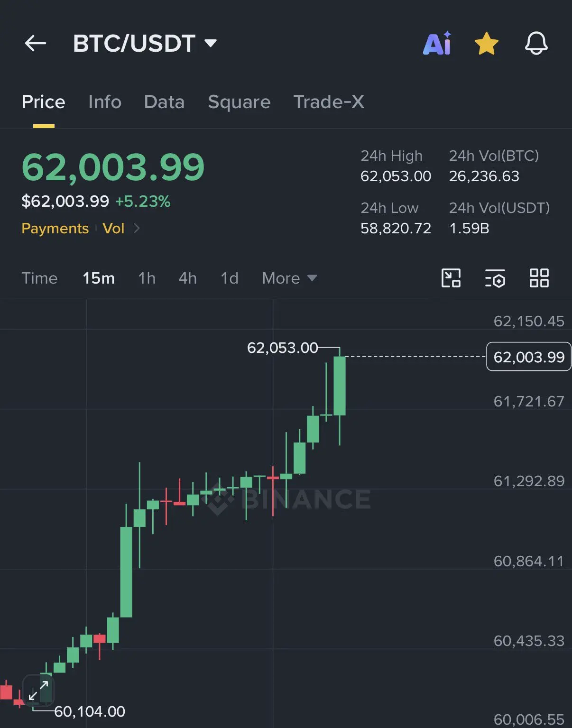Toggle the favorite star icon
Screen dimensions: 572x728
487,44
